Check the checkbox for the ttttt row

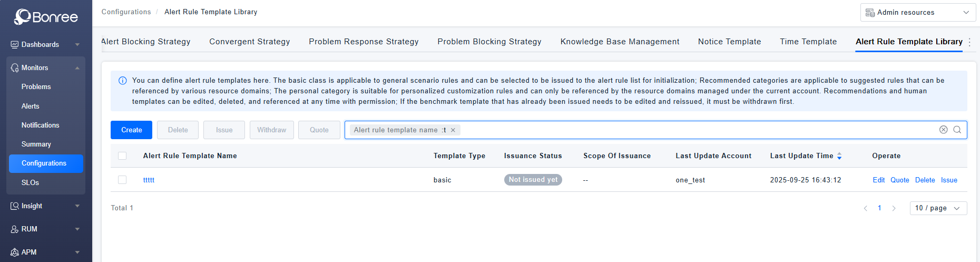[122, 180]
